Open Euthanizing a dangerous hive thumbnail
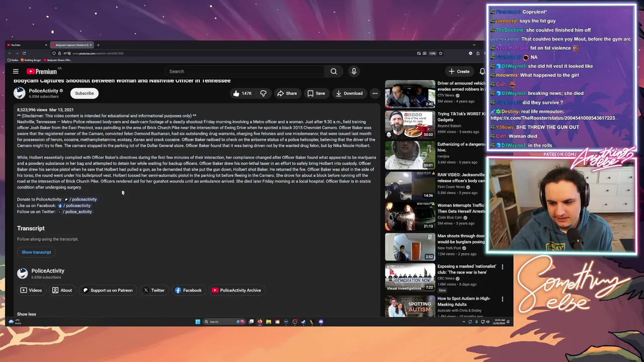 tap(410, 155)
